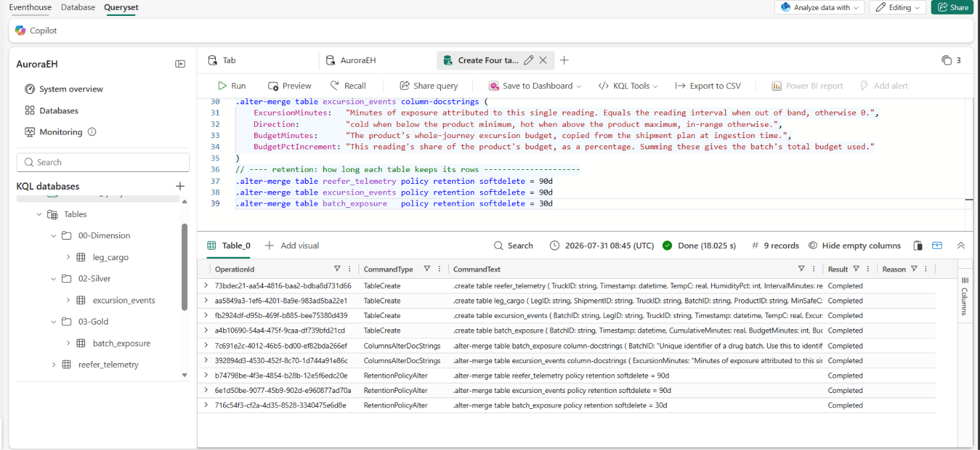The width and height of the screenshot is (980, 450).
Task: Place cursor on editor line 39
Action: click(394, 204)
